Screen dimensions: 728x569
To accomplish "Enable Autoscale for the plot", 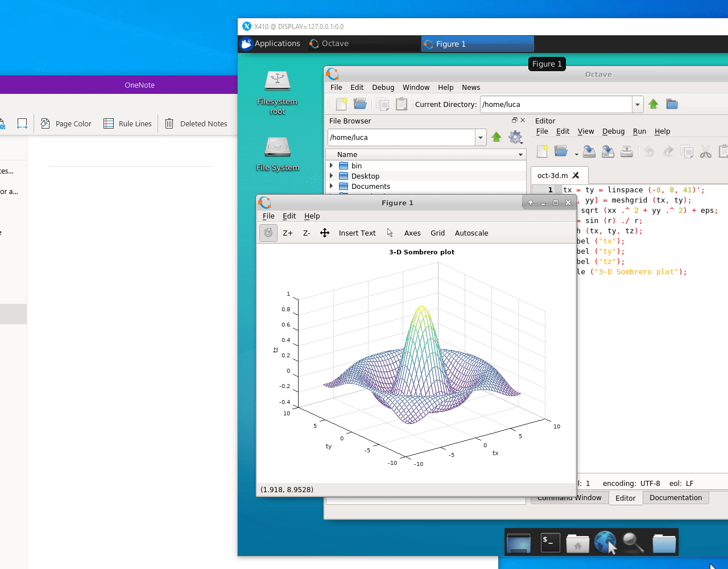I will (471, 233).
